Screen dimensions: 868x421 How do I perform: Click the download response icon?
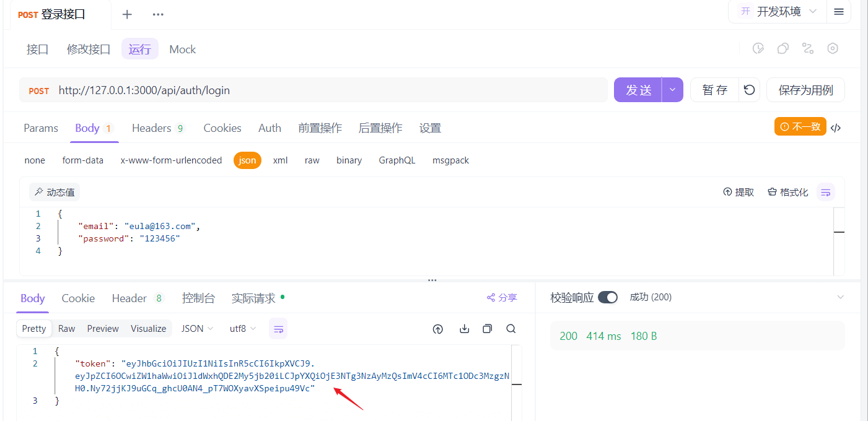tap(464, 329)
